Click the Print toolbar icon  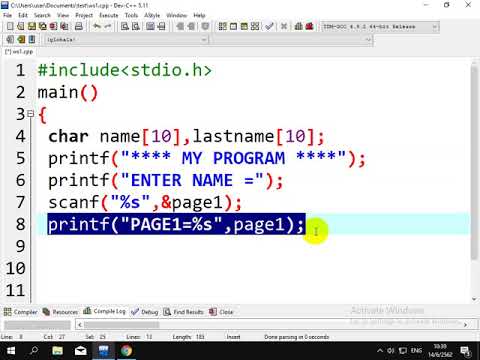[79, 26]
